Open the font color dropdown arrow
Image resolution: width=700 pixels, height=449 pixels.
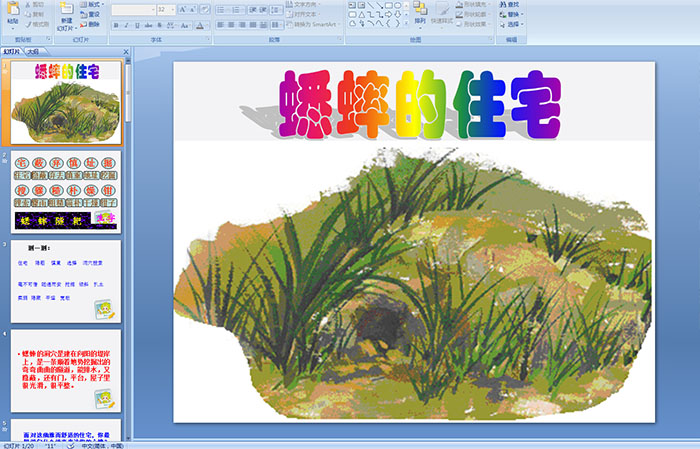[x=207, y=25]
